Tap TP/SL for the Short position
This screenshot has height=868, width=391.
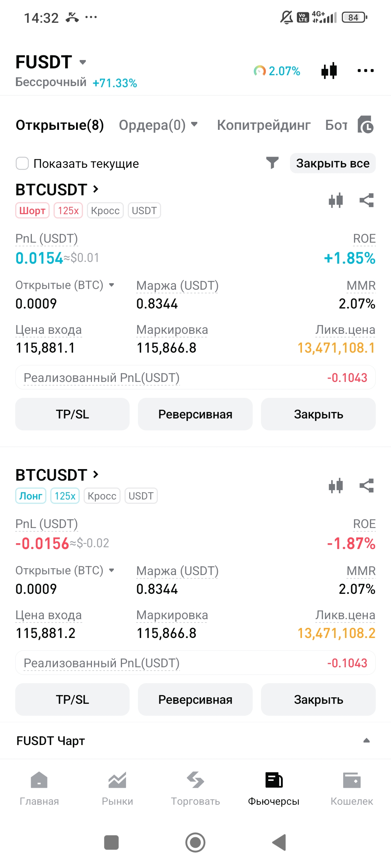pos(72,414)
